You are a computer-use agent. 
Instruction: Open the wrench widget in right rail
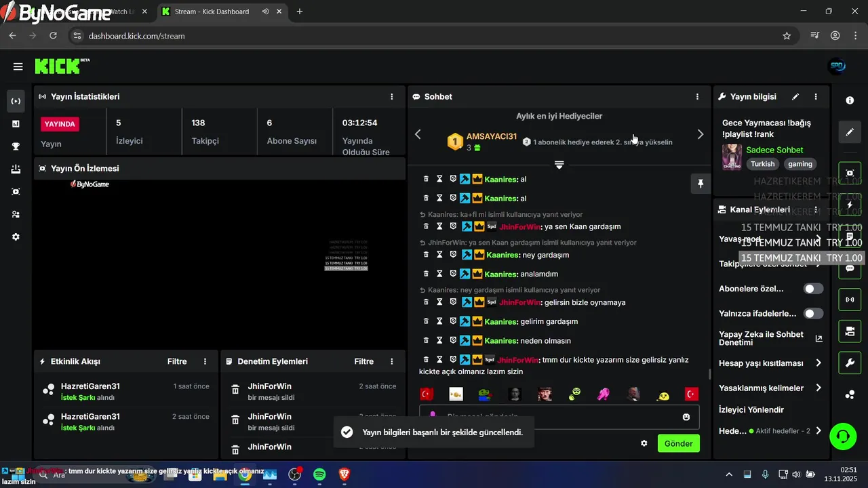[x=850, y=363]
